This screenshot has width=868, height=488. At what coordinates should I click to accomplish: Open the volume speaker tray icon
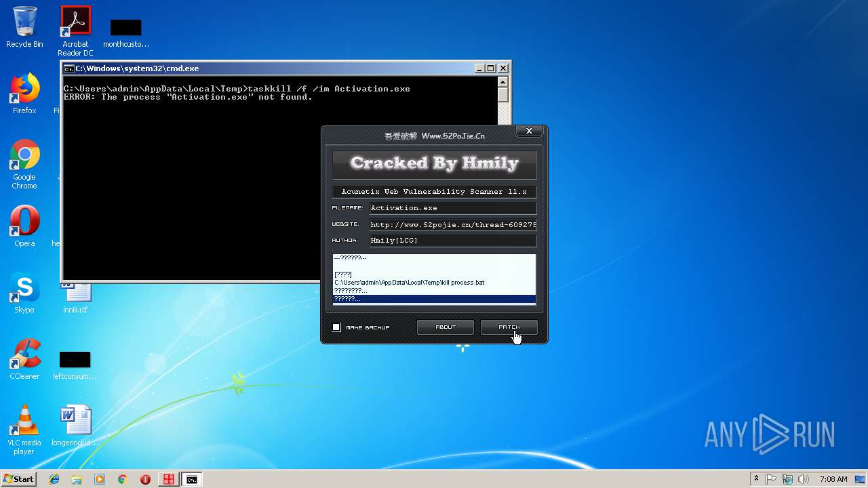(x=804, y=479)
